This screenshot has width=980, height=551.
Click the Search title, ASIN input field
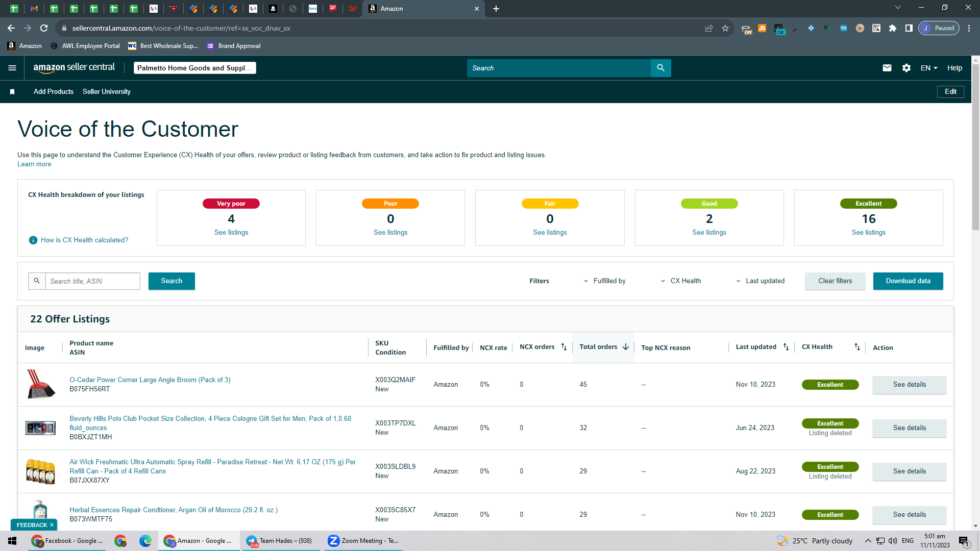pyautogui.click(x=92, y=281)
